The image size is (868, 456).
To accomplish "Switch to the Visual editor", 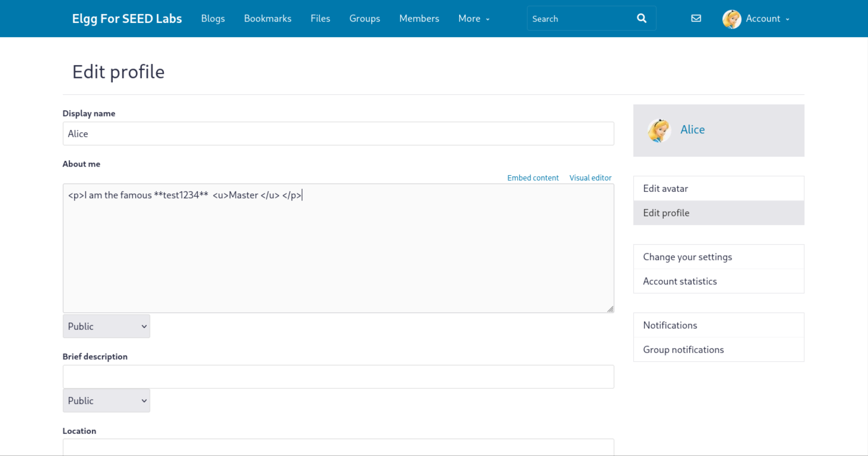I will pos(590,178).
